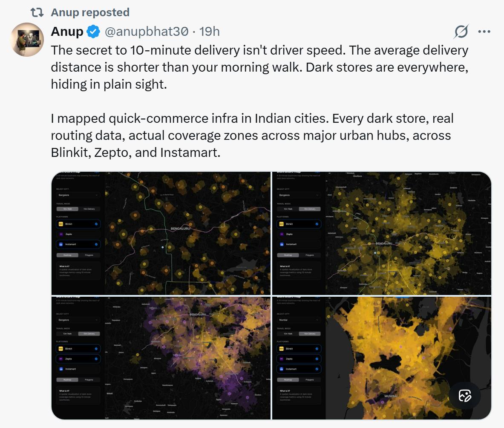Open Bangalore dropdown in the scattered-dots walk map screenshot
The image size is (504, 428).
(78, 195)
